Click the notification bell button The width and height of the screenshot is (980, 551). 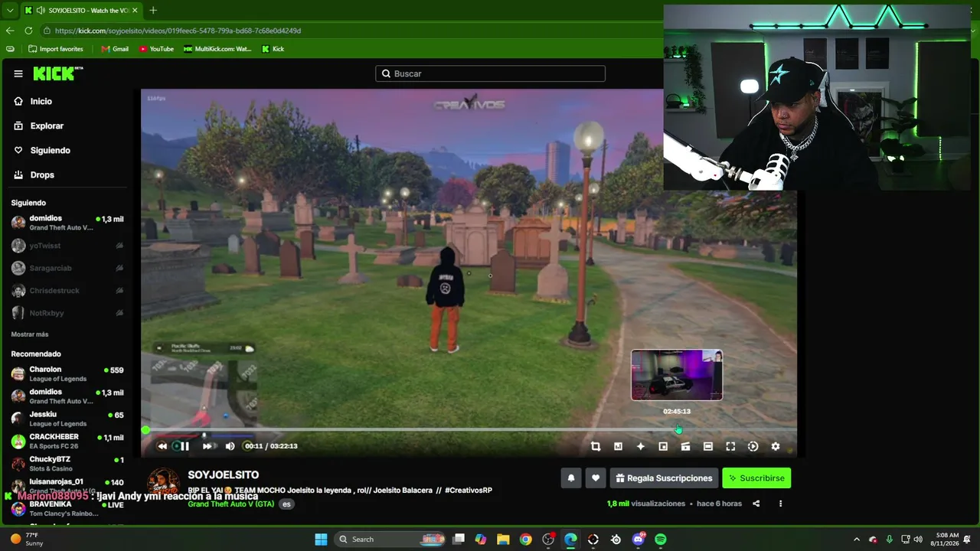tap(570, 478)
